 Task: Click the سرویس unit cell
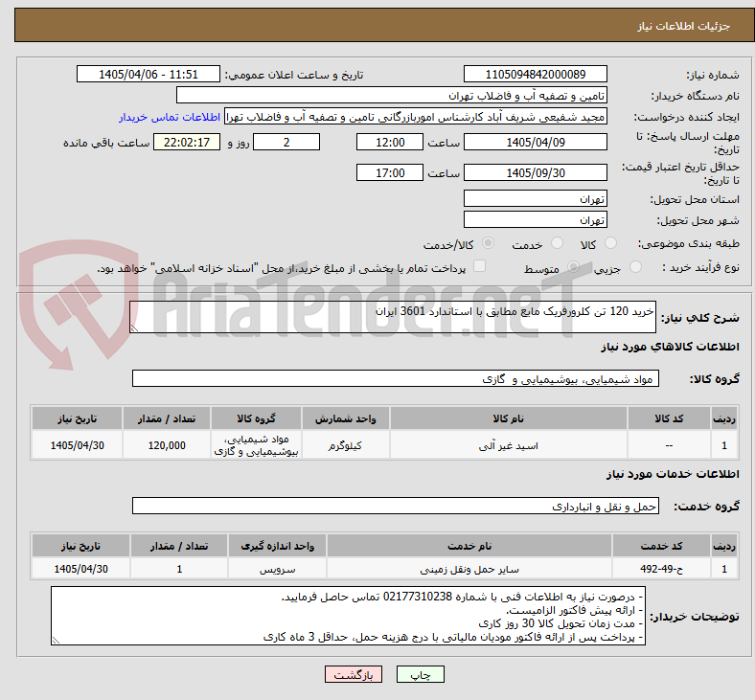pyautogui.click(x=277, y=569)
